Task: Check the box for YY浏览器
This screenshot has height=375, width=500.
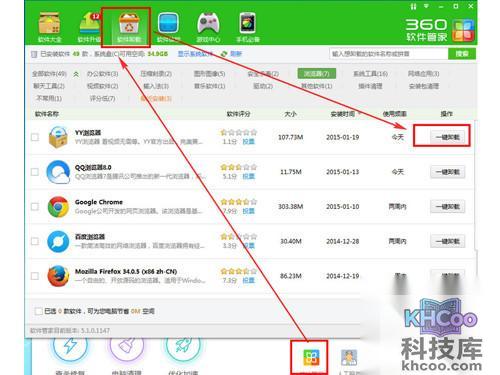Action: pos(35,137)
